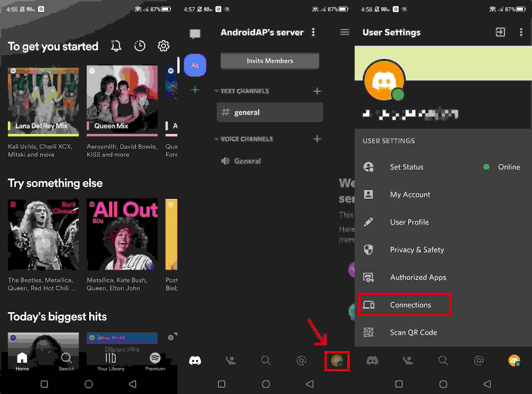Collapse the TEXT CHANNELS category

(x=242, y=91)
